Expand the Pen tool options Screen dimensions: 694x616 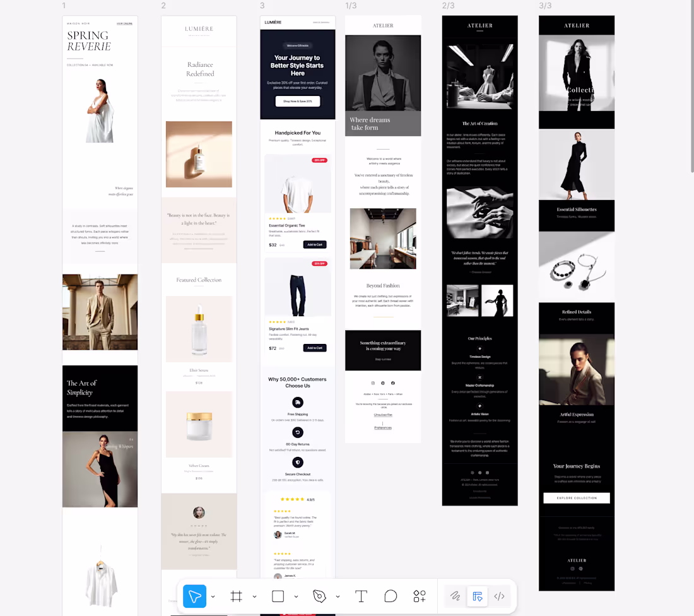coord(338,596)
